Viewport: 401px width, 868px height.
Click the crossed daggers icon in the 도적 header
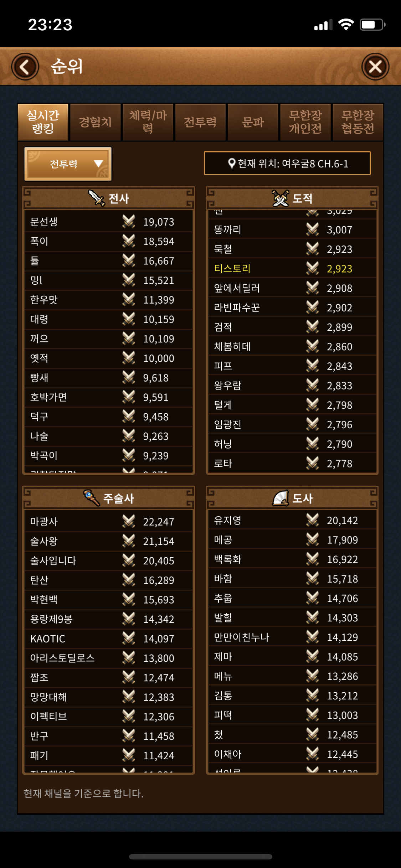coord(281,198)
